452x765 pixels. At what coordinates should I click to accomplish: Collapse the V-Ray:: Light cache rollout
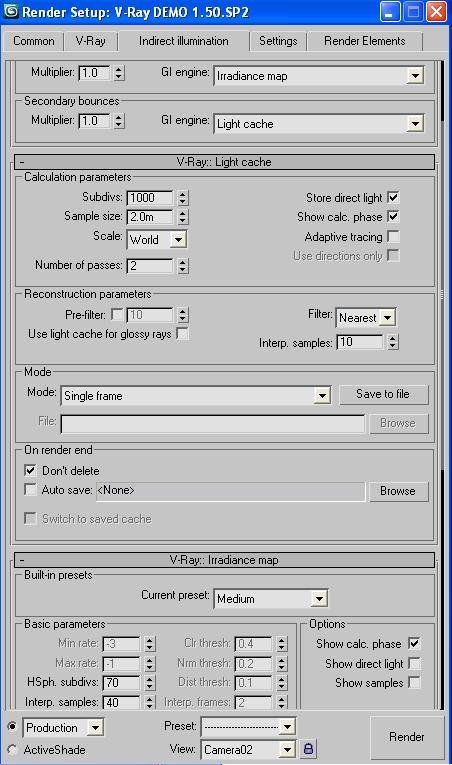coord(224,162)
